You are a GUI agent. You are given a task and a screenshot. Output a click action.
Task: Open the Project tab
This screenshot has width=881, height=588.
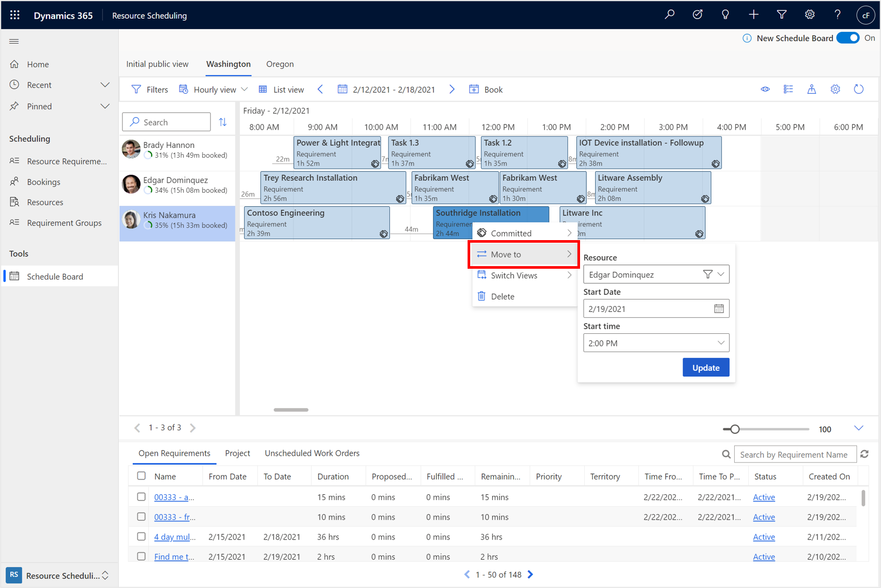237,453
